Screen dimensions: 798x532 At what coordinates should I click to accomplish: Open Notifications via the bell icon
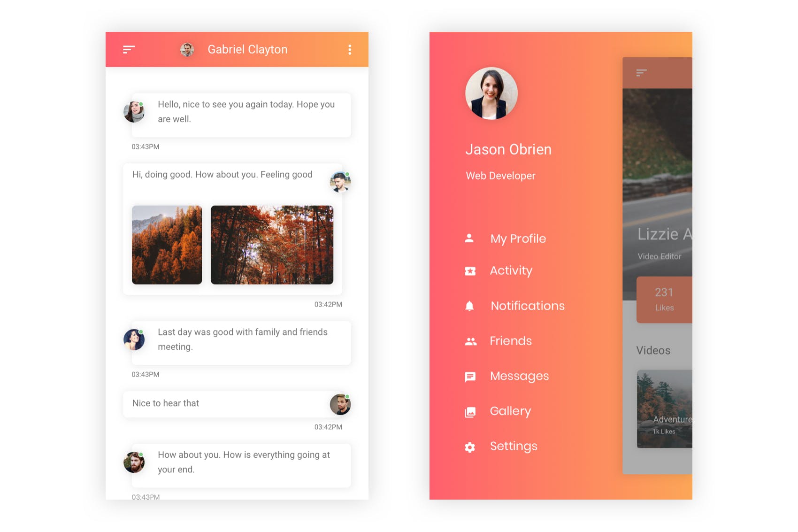[469, 306]
